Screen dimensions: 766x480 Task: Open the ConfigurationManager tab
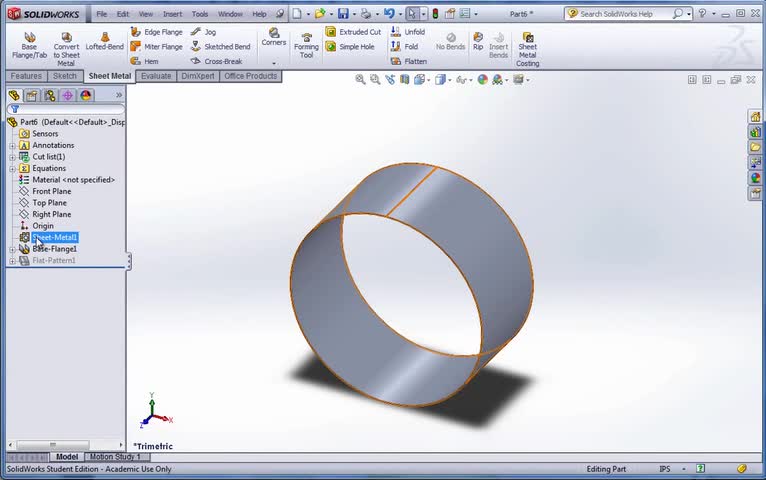point(49,95)
